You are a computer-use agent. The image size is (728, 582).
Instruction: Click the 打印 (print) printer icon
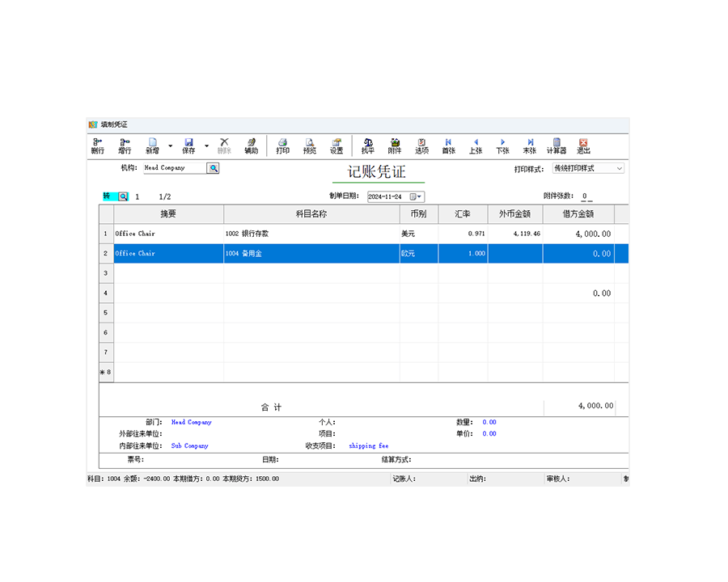click(x=282, y=145)
